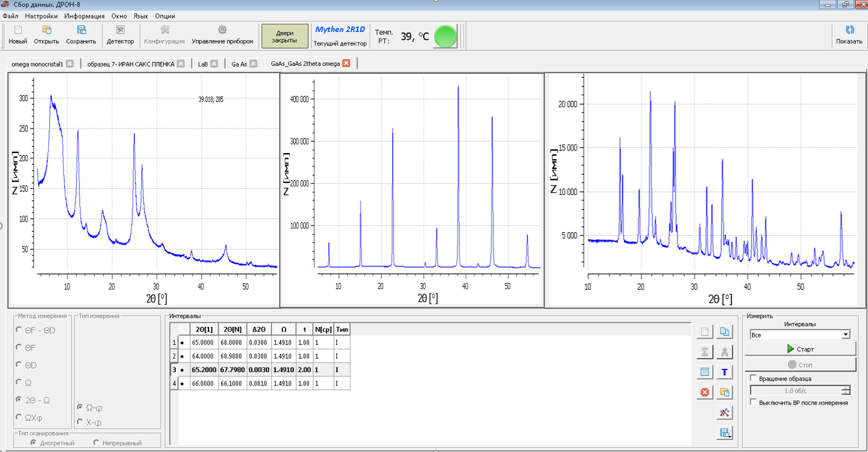This screenshot has height=452, width=868.
Task: Open the Детектор toolbar tool
Action: coord(120,35)
